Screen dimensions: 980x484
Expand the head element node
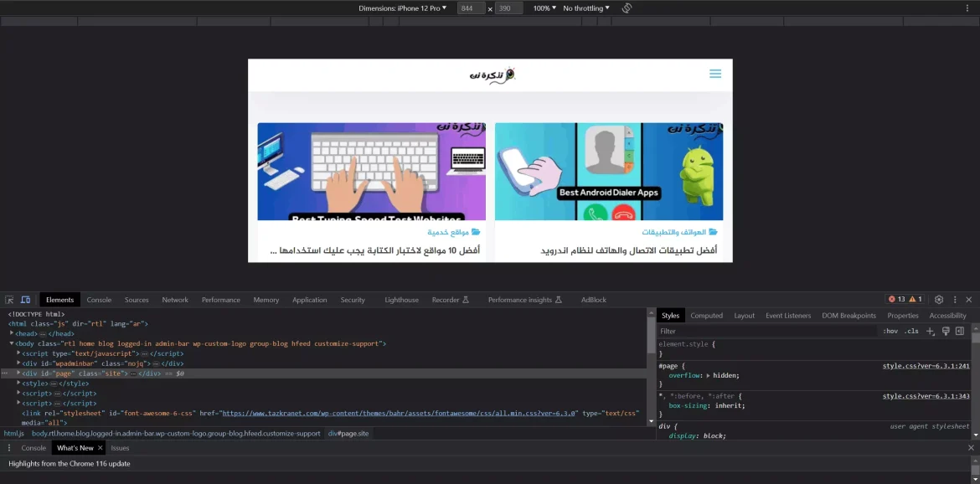(x=12, y=333)
